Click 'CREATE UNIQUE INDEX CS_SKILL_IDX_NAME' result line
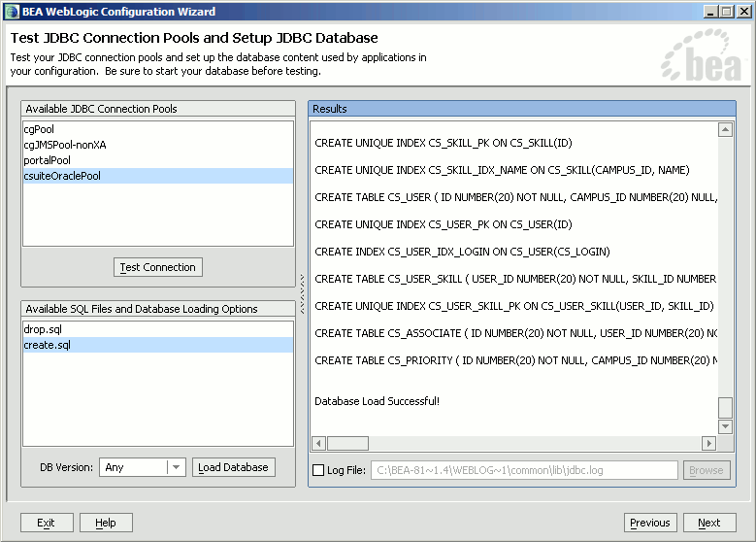756x542 pixels. 502,170
